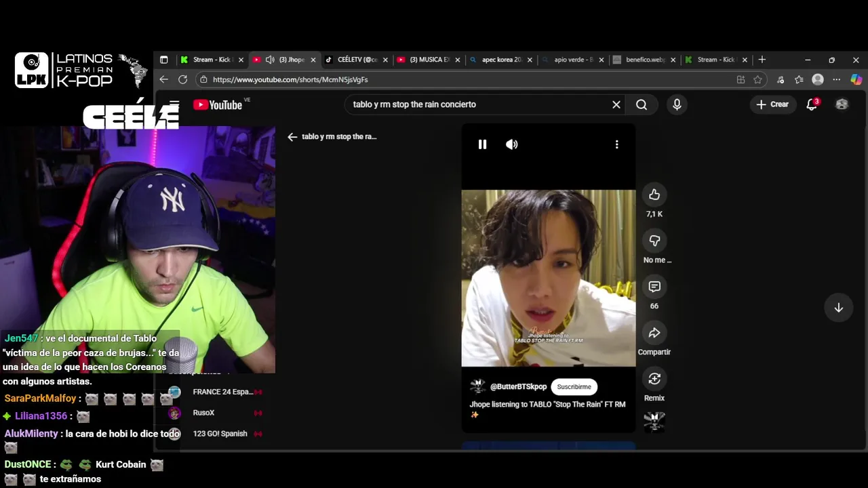Click the ButterBTSkpop channel avatar
868x488 pixels.
[478, 386]
